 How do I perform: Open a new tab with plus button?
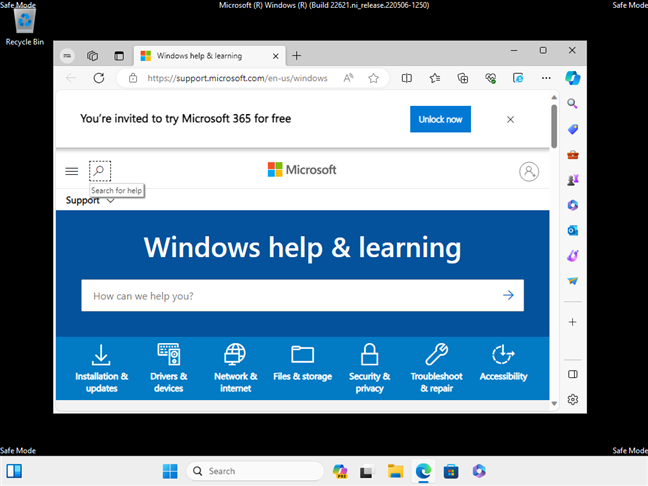(x=296, y=56)
